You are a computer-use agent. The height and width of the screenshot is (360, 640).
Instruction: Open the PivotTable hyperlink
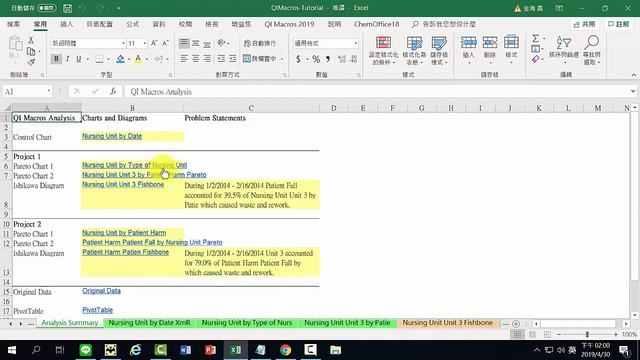click(x=97, y=310)
